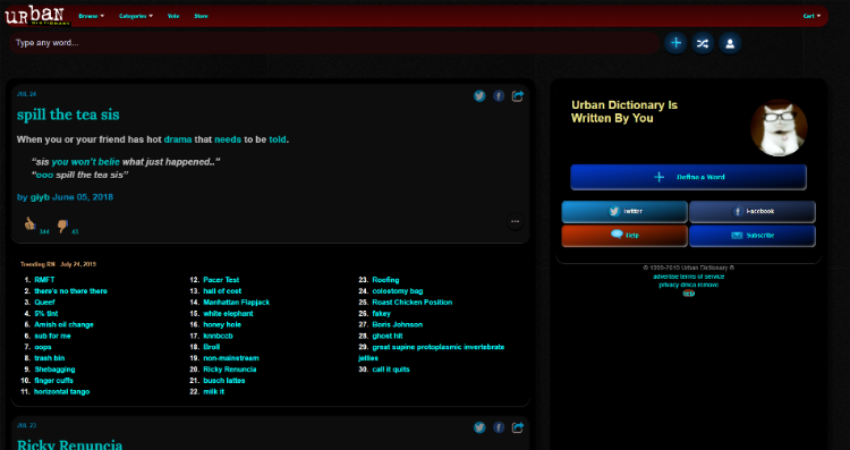
Task: Share 'spill the tea sis' on Facebook
Action: pyautogui.click(x=499, y=96)
